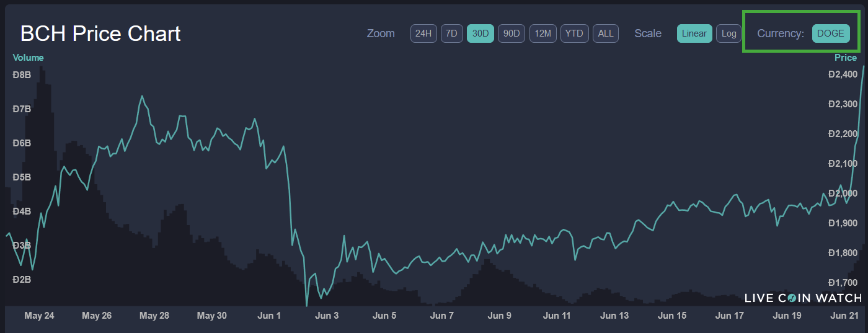Select Linear scale

(694, 33)
